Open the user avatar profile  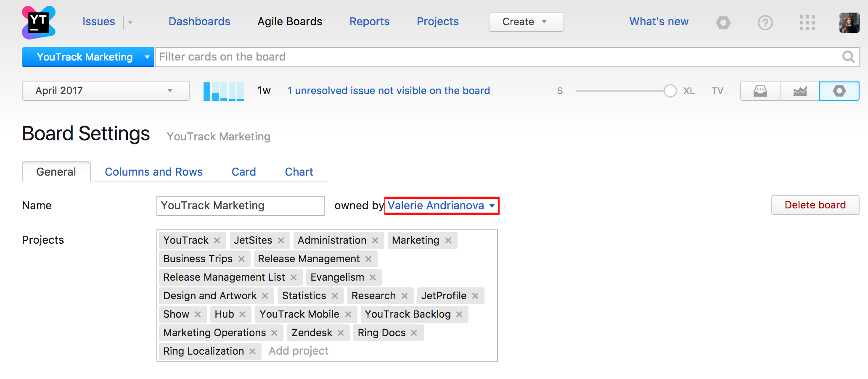click(x=849, y=22)
